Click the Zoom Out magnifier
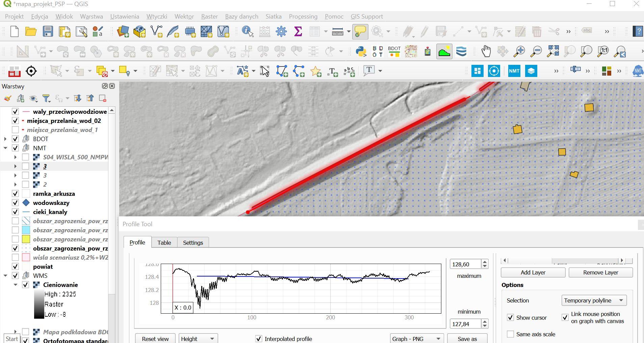This screenshot has height=343, width=644. pyautogui.click(x=536, y=51)
